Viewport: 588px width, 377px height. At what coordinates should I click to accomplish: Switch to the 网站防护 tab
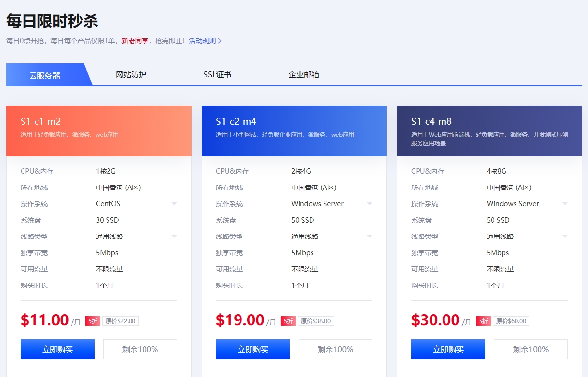(131, 74)
